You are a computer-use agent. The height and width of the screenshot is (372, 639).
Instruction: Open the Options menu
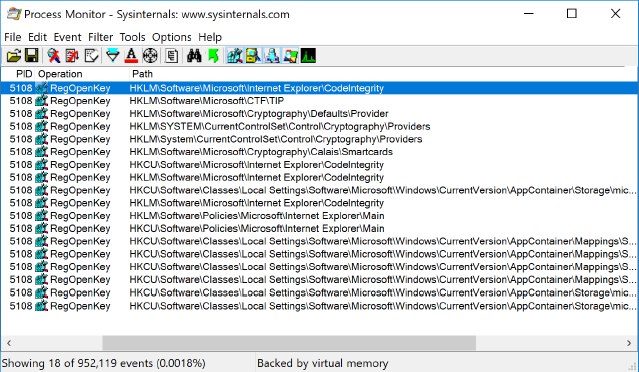point(172,37)
